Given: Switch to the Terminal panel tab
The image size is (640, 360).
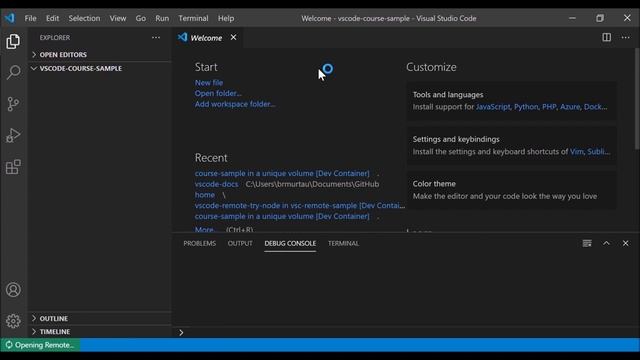Looking at the screenshot, I should click(x=343, y=243).
